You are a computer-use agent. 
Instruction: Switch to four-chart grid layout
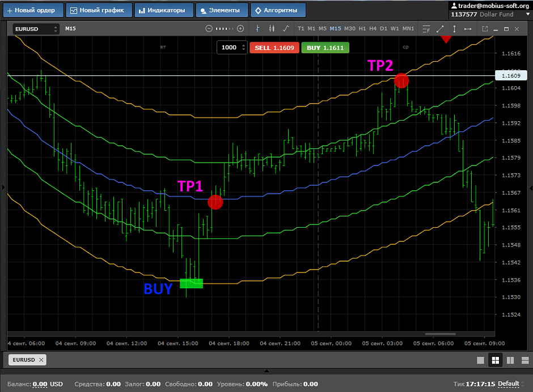pyautogui.click(x=495, y=360)
